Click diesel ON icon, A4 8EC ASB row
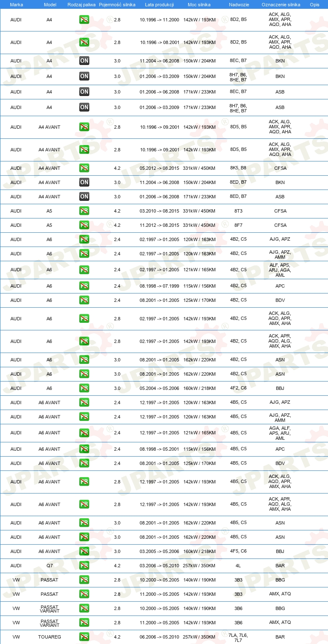This screenshot has height=644, width=328. tap(84, 92)
